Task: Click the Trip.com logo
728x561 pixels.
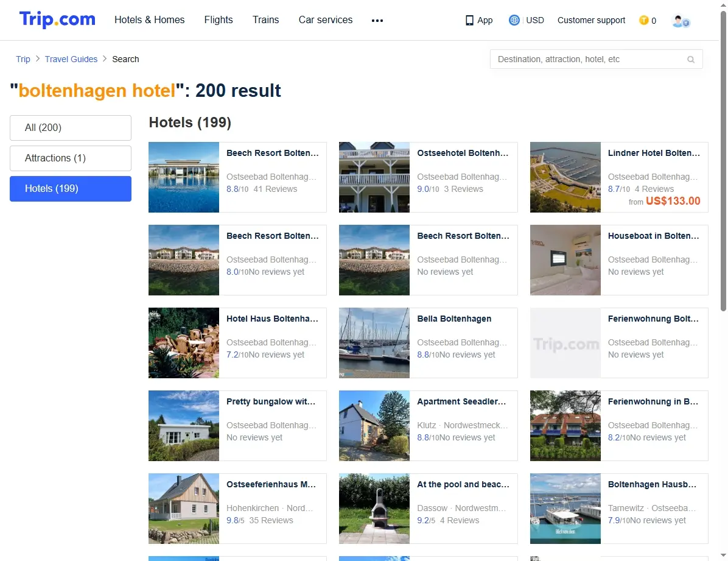Action: [57, 19]
